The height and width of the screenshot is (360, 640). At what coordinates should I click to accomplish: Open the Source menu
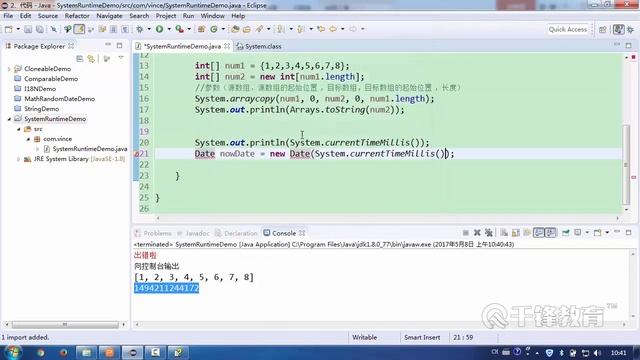coord(48,16)
